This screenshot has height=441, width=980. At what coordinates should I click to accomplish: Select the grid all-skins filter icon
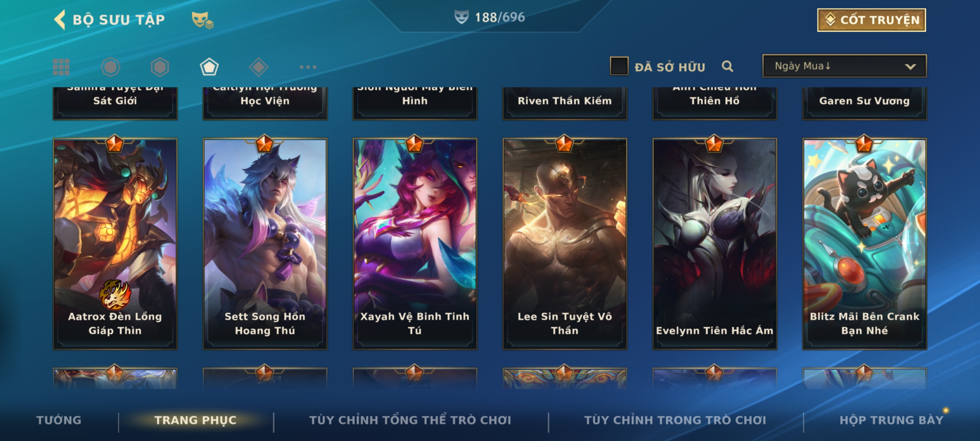coord(61,67)
